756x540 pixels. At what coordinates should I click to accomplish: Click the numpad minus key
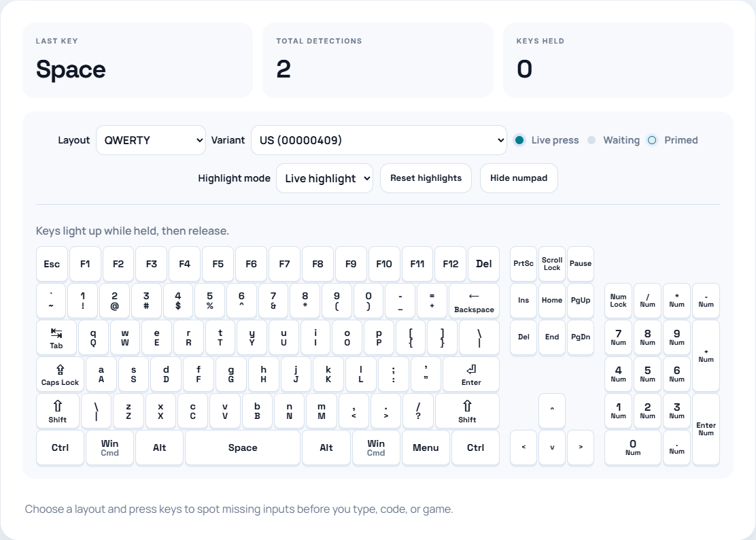(x=706, y=301)
